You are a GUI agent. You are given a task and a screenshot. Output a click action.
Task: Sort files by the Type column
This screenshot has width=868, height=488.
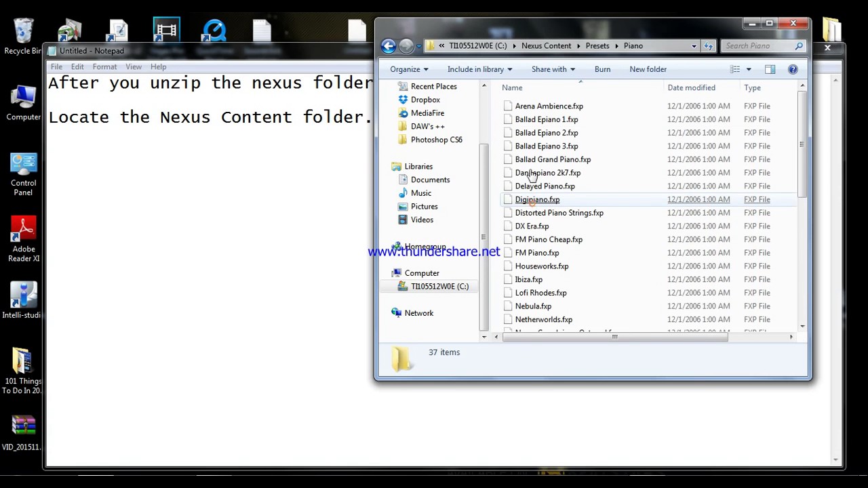click(752, 87)
